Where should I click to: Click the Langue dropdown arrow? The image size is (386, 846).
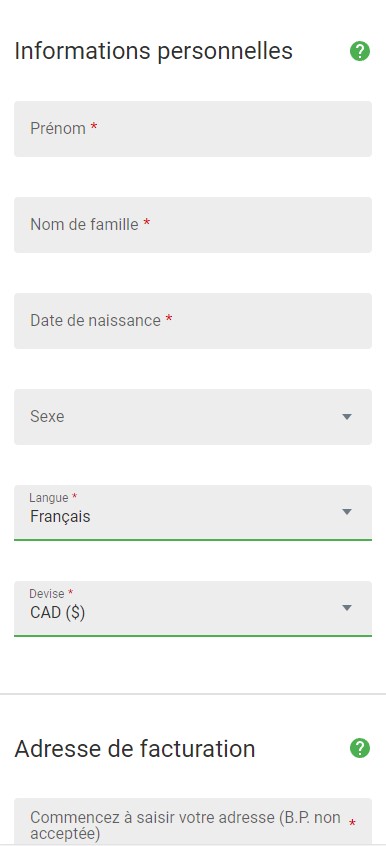click(x=347, y=511)
